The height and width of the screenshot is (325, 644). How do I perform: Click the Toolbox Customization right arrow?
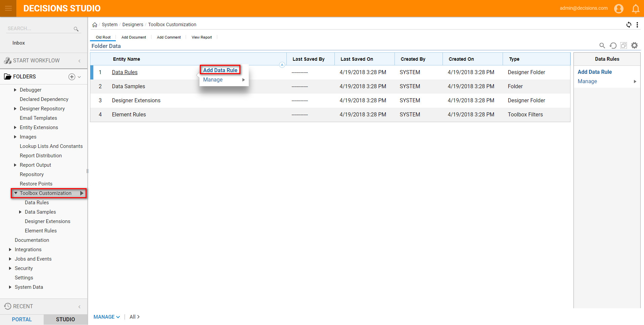tap(82, 193)
